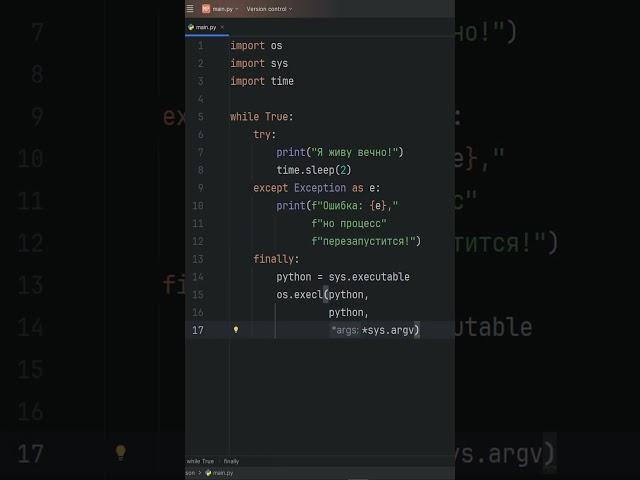The height and width of the screenshot is (480, 640).
Task: Click gutter line number 13
Action: point(198,259)
